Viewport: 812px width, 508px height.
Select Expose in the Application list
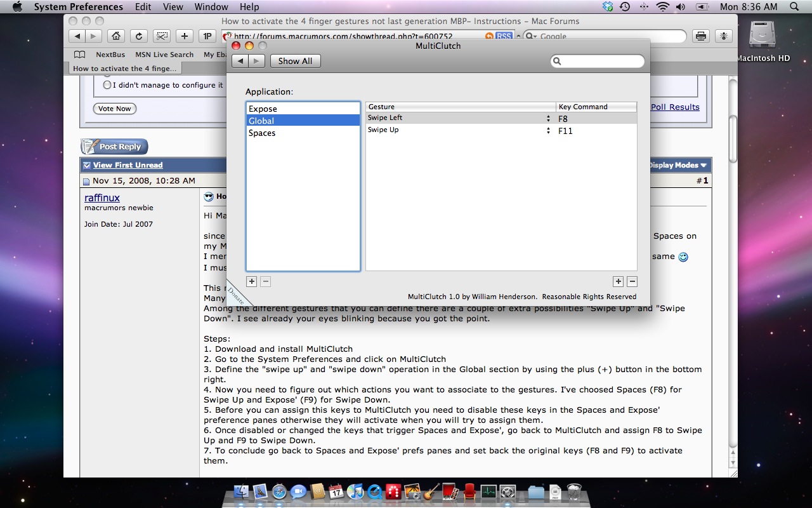[303, 109]
